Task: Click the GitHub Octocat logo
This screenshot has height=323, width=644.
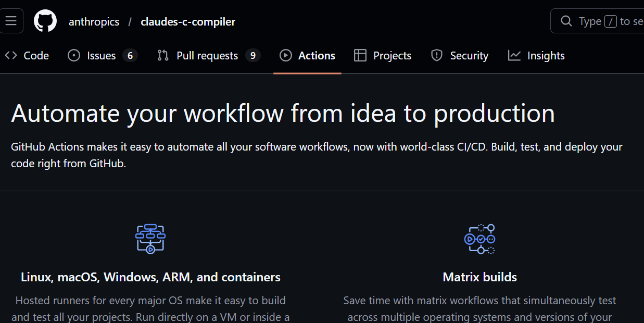Action: [x=45, y=21]
